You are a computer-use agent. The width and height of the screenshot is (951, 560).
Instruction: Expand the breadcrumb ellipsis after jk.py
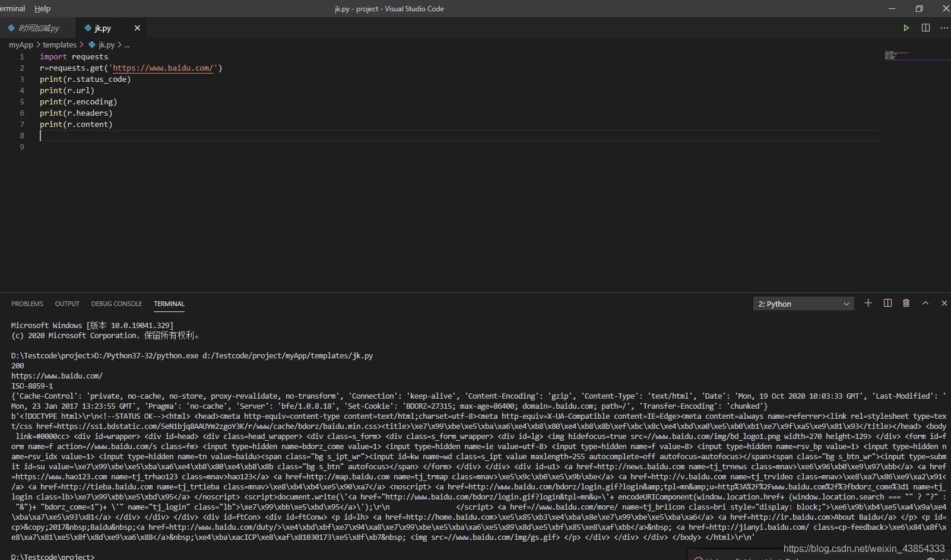(x=127, y=44)
